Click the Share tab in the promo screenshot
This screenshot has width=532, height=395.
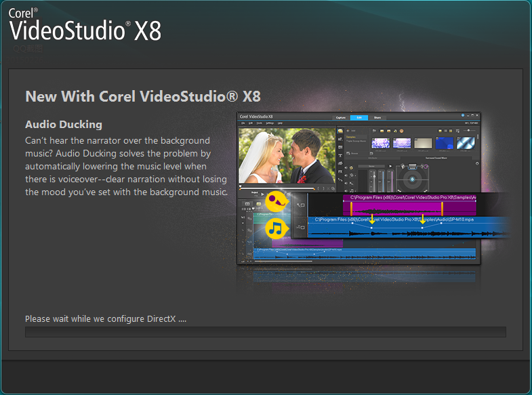coord(377,117)
